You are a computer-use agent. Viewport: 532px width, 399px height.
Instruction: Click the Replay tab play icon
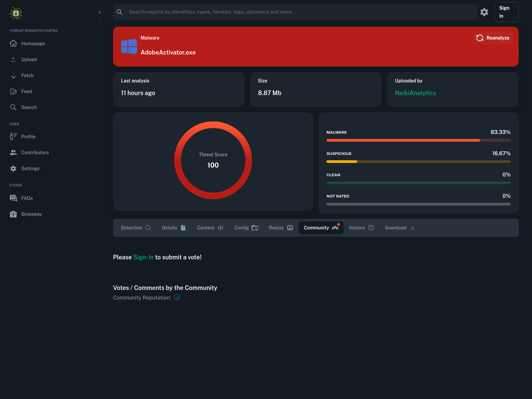[x=290, y=228]
